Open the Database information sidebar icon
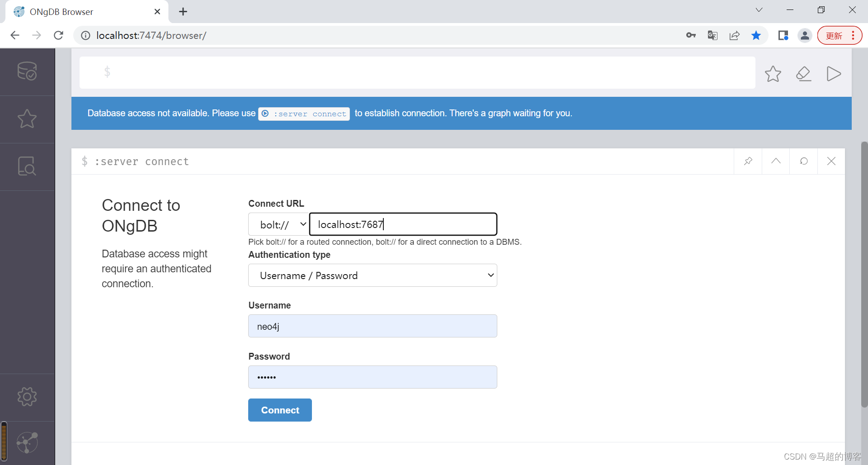Screen dimensions: 868x465 tap(27, 71)
